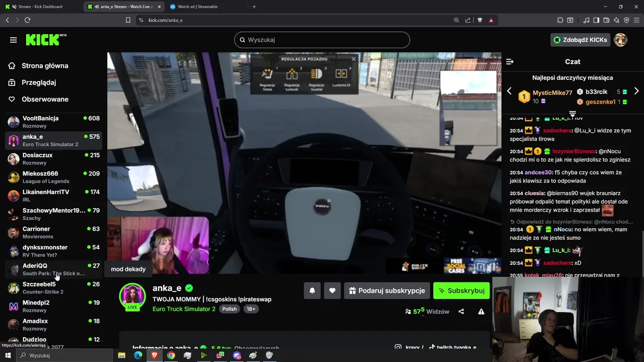Open the user profile avatar menu
Screen dimensions: 644x362
620,40
